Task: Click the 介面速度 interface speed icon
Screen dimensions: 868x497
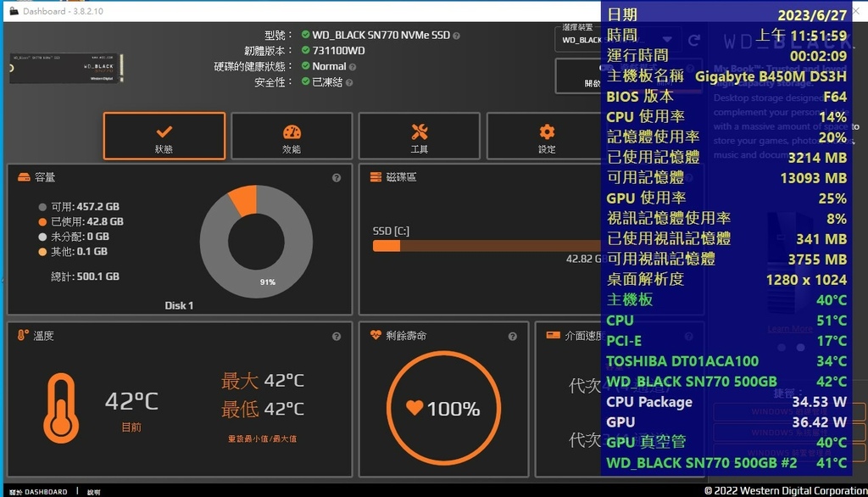Action: (x=553, y=335)
